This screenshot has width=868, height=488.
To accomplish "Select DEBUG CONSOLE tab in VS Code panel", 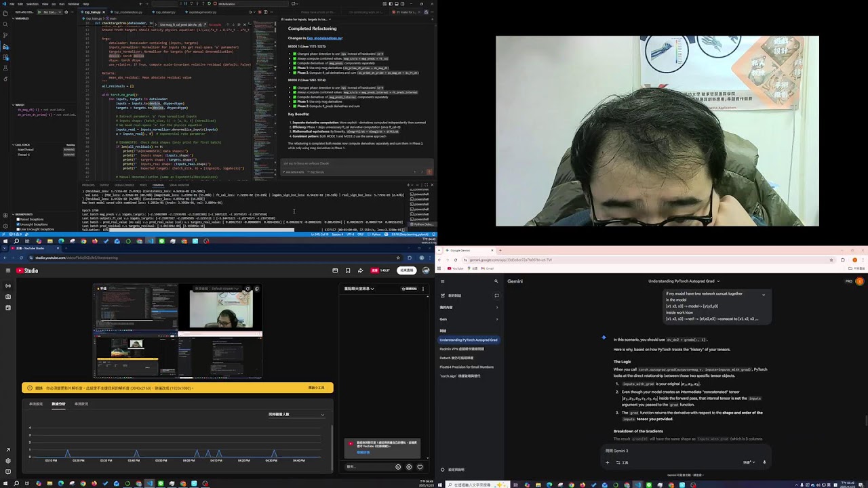I will point(124,185).
